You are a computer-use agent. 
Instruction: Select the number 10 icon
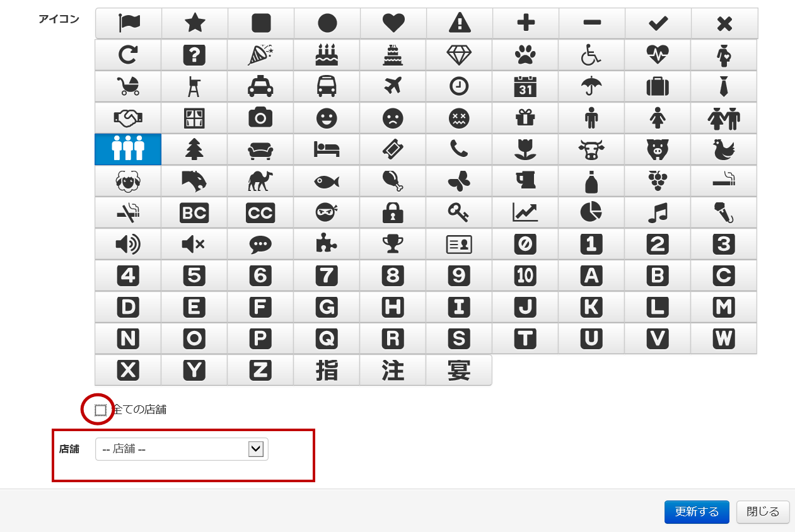(x=525, y=276)
